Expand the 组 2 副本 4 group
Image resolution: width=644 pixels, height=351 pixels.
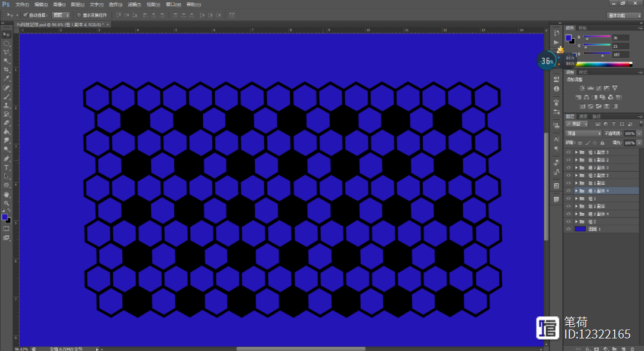point(576,214)
